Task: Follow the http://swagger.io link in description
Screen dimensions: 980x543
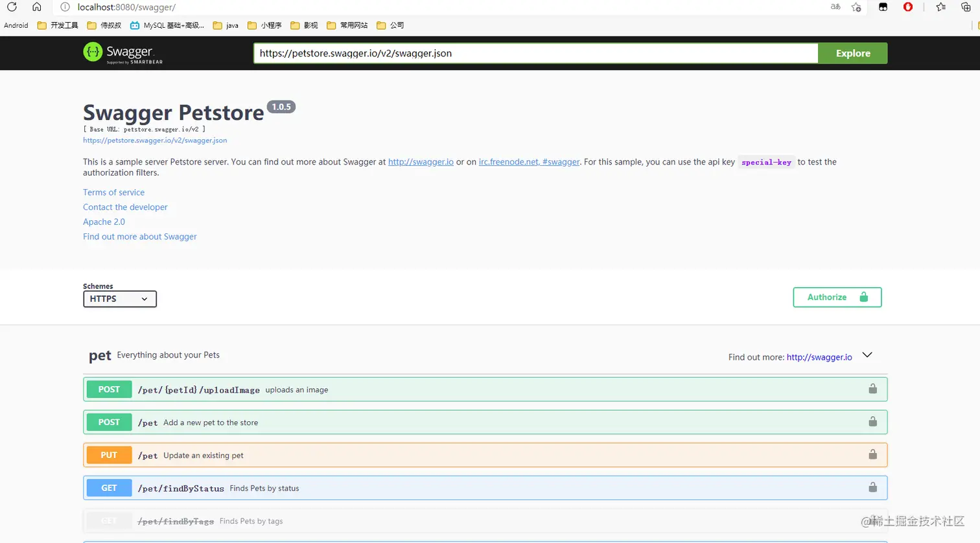Action: (421, 162)
